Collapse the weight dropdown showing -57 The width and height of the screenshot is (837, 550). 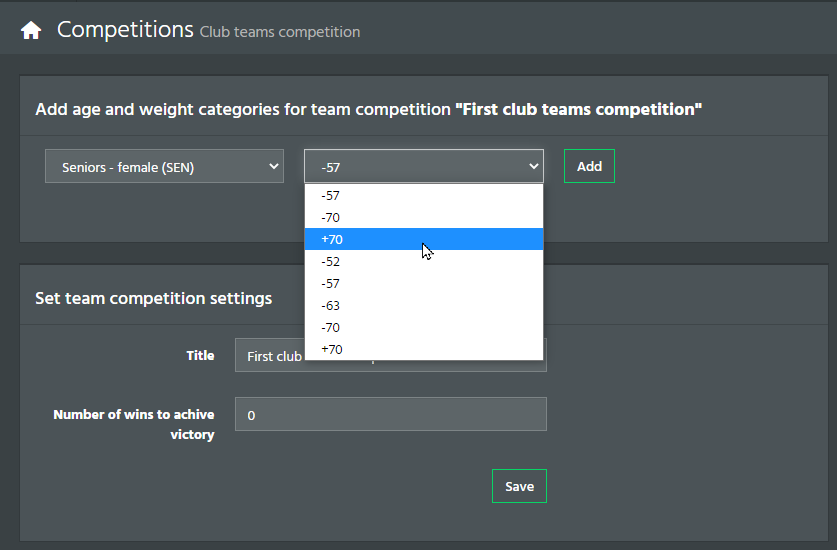424,166
